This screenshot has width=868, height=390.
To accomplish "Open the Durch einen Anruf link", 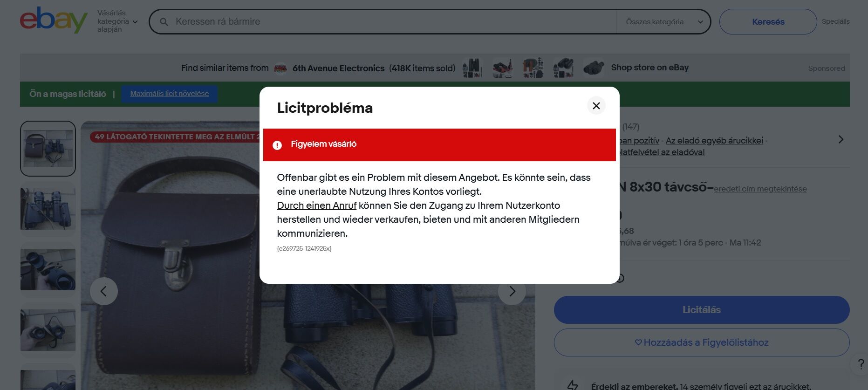I will [316, 205].
